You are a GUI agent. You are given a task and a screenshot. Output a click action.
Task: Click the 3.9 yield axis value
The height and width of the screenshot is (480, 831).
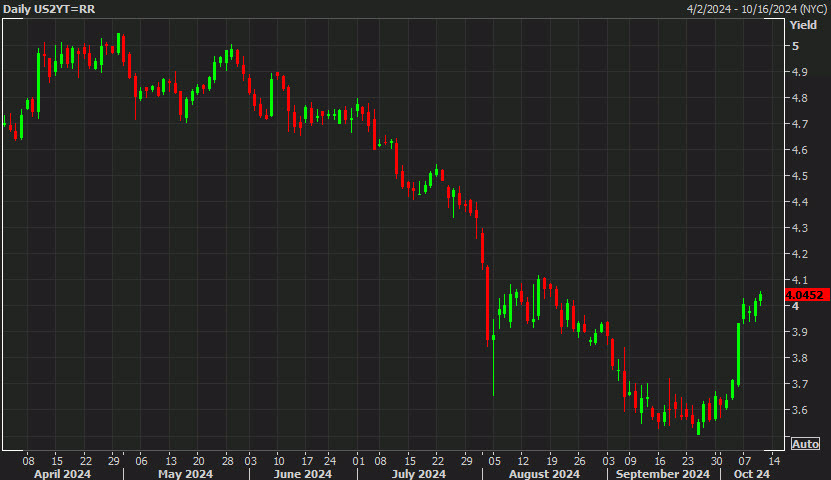pos(799,332)
